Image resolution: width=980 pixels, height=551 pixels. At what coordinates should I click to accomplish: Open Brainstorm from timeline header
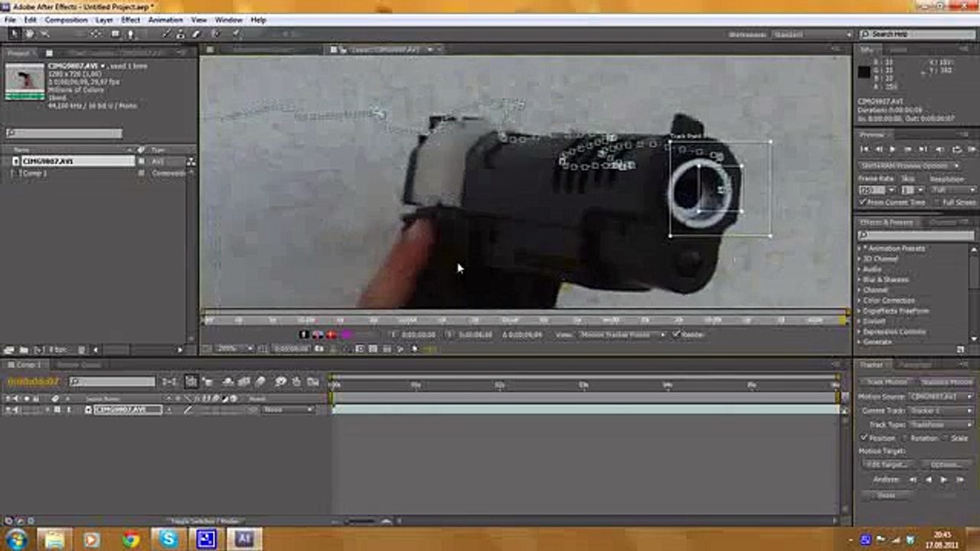click(x=279, y=382)
